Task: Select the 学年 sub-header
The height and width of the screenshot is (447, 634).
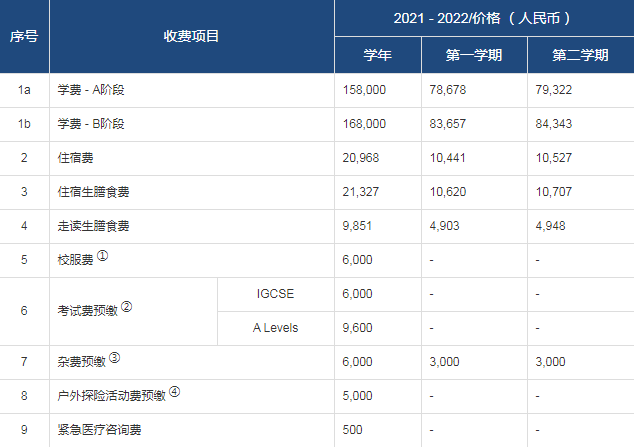Action: point(377,55)
